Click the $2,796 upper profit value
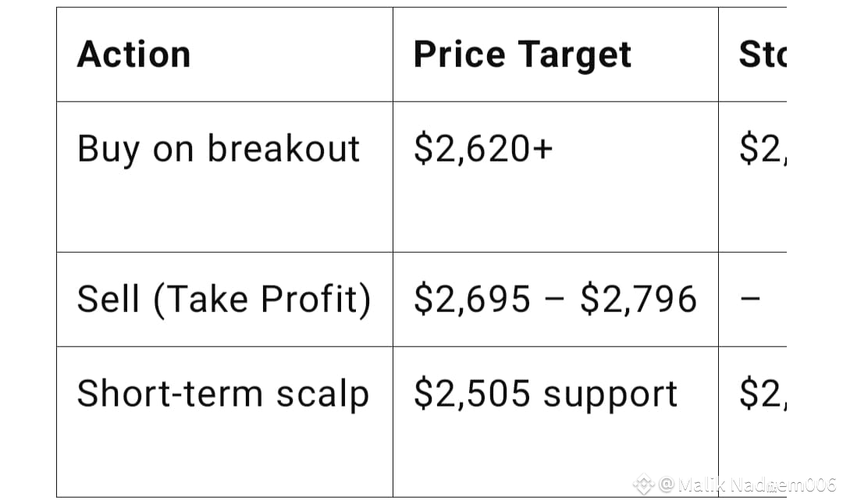Viewport: 843px width, 504px height. coord(638,299)
